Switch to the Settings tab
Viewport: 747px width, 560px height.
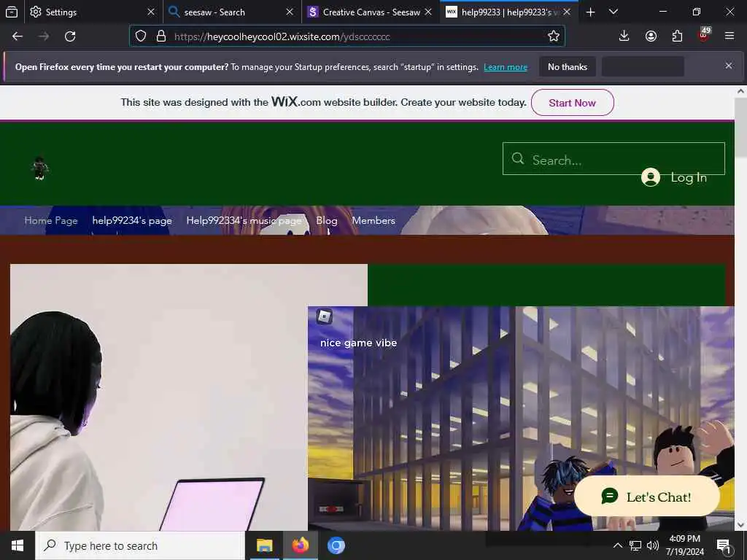(x=93, y=12)
